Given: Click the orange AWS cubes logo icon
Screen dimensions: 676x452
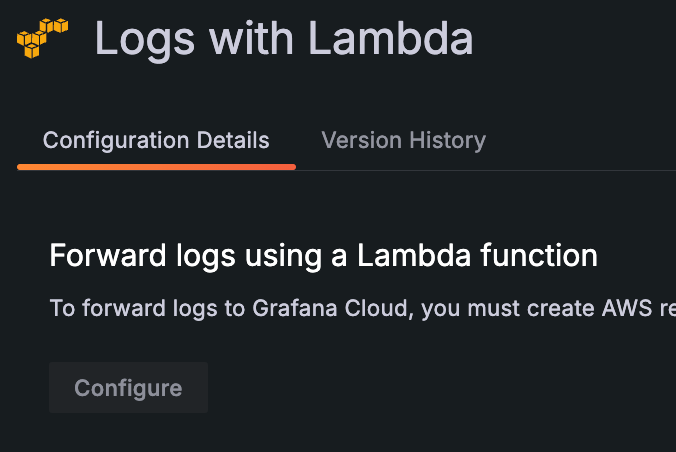Looking at the screenshot, I should pyautogui.click(x=42, y=37).
